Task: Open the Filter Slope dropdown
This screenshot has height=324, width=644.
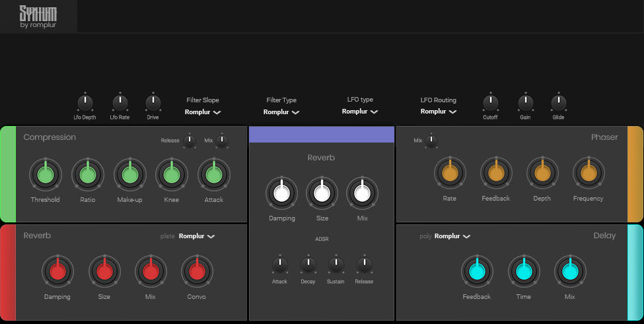Action: pyautogui.click(x=203, y=112)
